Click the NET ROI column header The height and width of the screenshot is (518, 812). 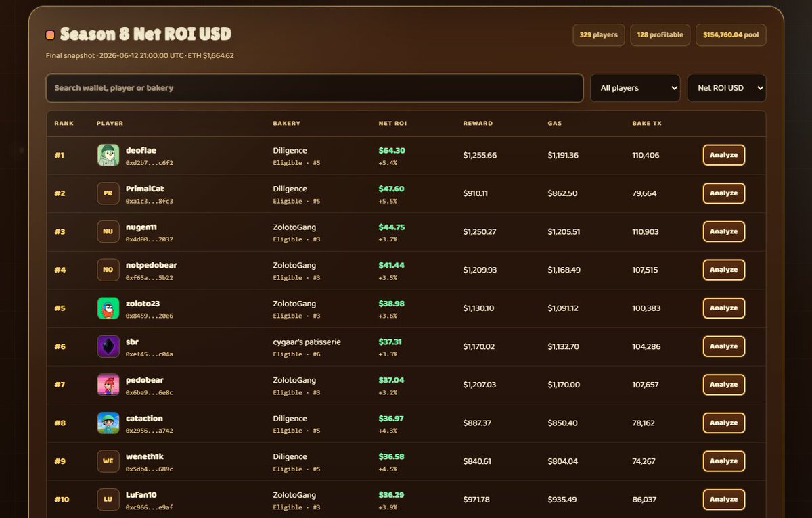[393, 124]
